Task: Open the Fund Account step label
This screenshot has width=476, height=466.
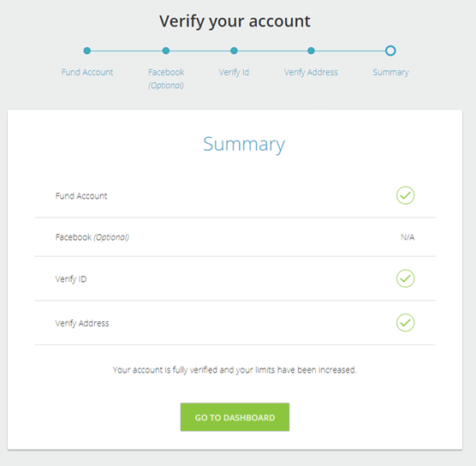Action: click(87, 72)
